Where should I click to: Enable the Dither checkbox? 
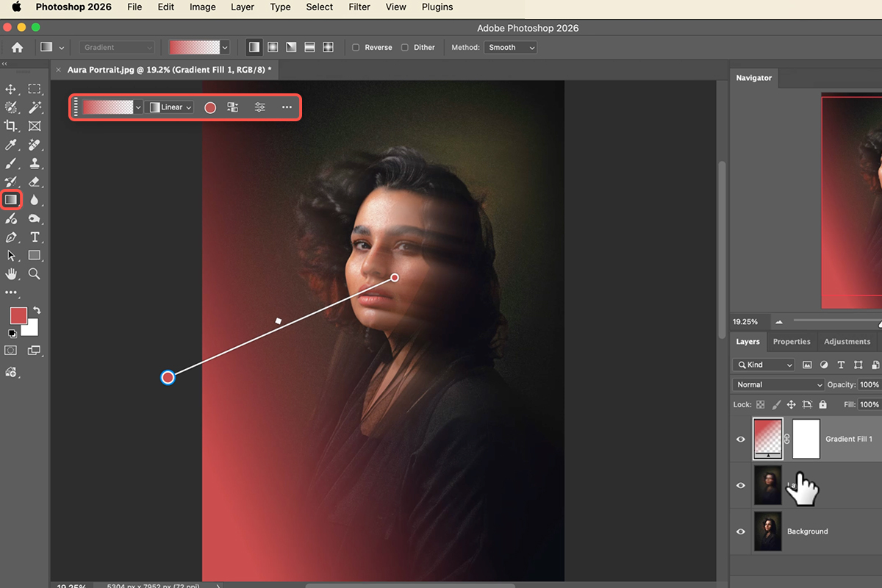(x=405, y=48)
